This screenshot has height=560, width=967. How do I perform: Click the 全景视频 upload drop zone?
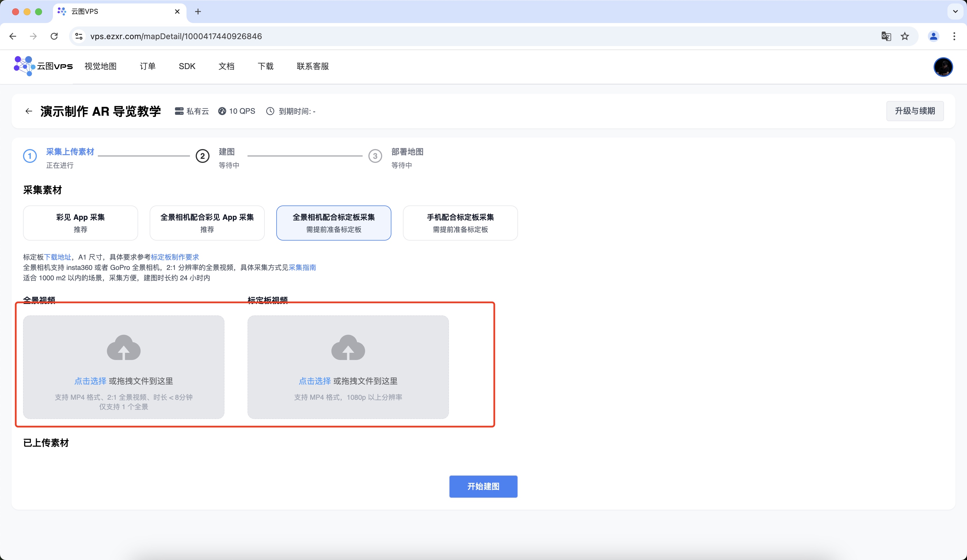pyautogui.click(x=123, y=367)
